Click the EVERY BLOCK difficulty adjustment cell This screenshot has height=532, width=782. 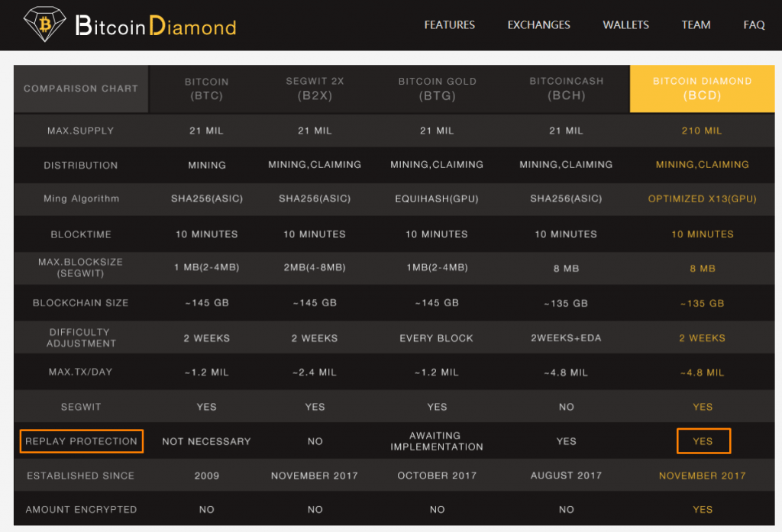437,338
